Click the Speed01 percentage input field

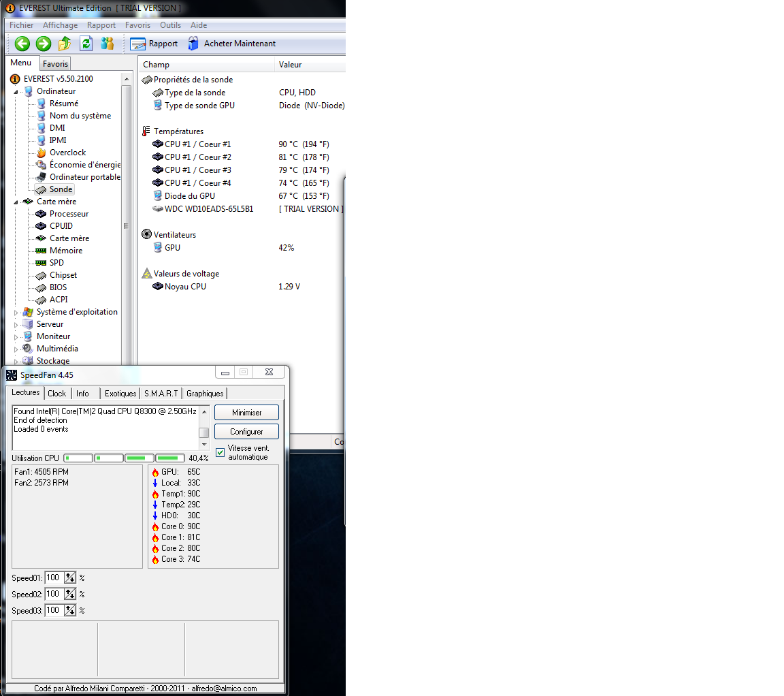tap(54, 578)
